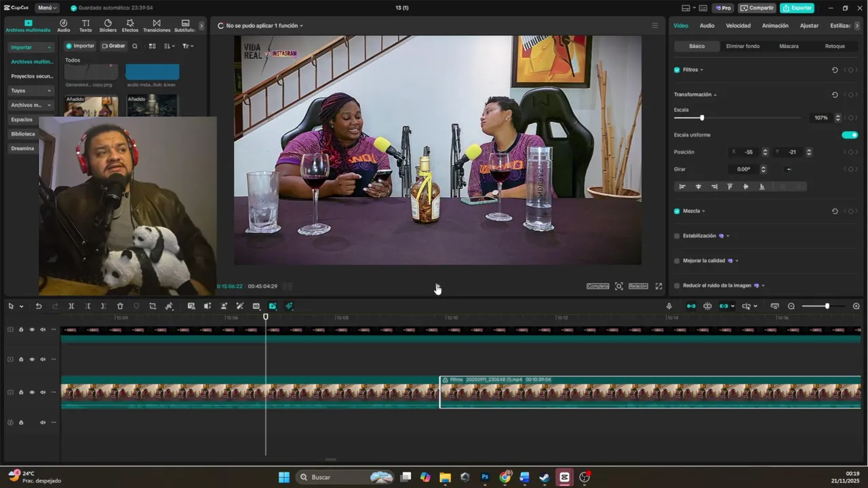Click the timeline zoom in magnifier
This screenshot has width=868, height=488.
856,306
